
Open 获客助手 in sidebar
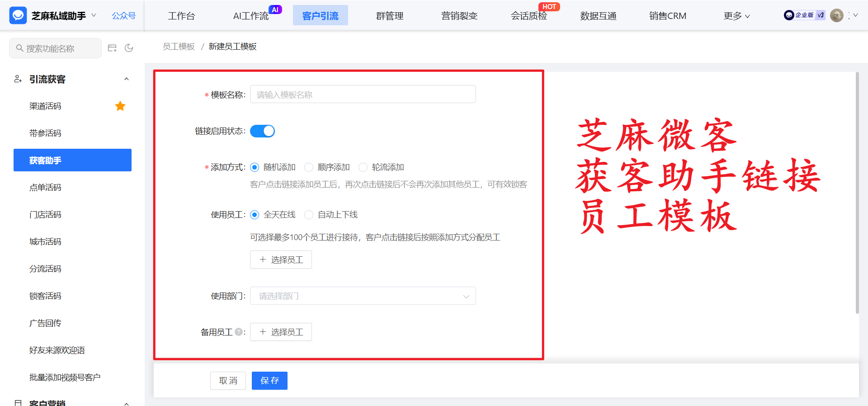click(x=72, y=160)
